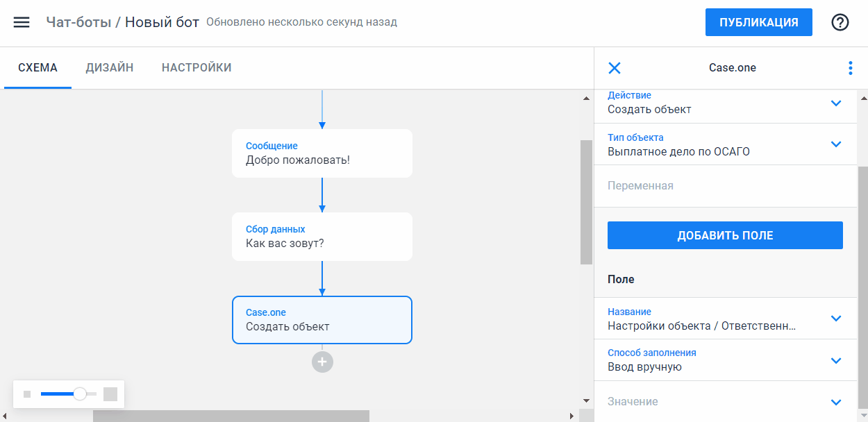Switch to the ДИЗАЙН tab

[x=110, y=68]
